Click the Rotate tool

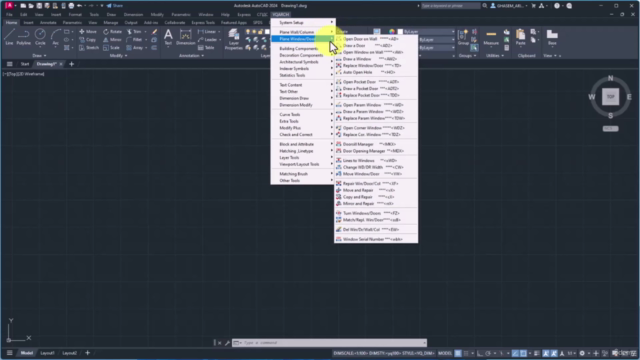(113, 31)
